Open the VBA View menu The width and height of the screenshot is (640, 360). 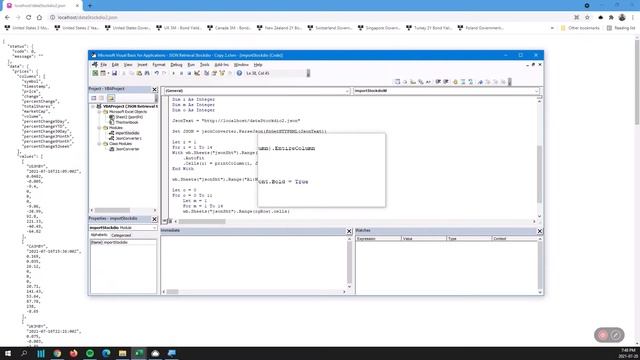coord(128,64)
